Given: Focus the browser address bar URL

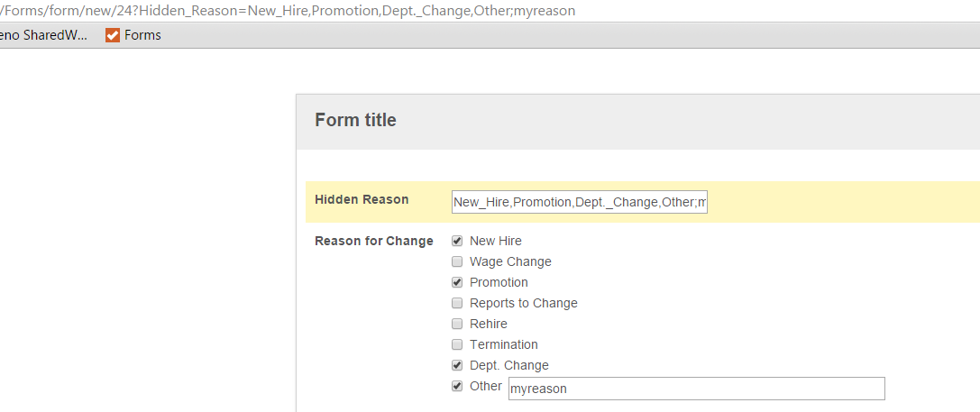Looking at the screenshot, I should tap(288, 11).
